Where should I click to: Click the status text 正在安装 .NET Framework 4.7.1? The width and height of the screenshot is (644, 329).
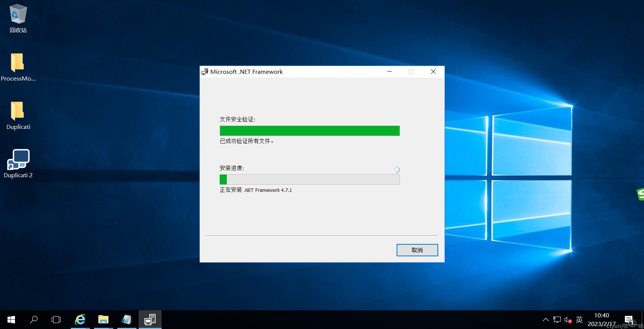tap(256, 190)
